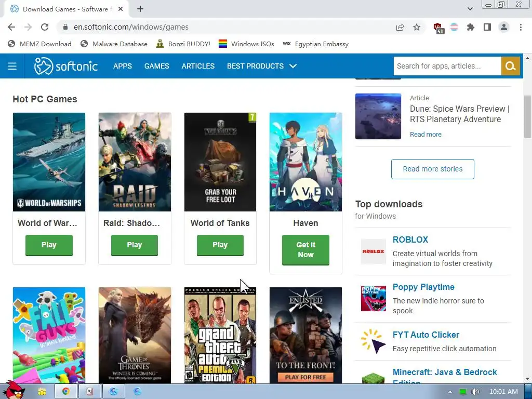The width and height of the screenshot is (532, 399).
Task: Open Chrome three-dot menu
Action: point(521,27)
